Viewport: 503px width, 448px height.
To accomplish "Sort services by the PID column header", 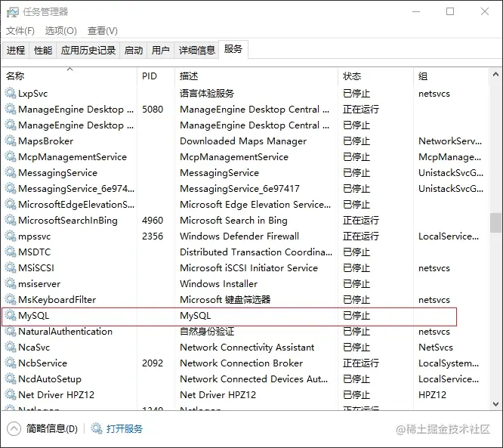I will (x=156, y=76).
